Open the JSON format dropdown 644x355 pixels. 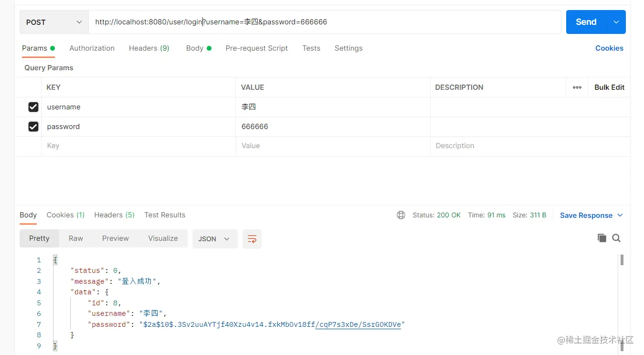click(x=215, y=239)
